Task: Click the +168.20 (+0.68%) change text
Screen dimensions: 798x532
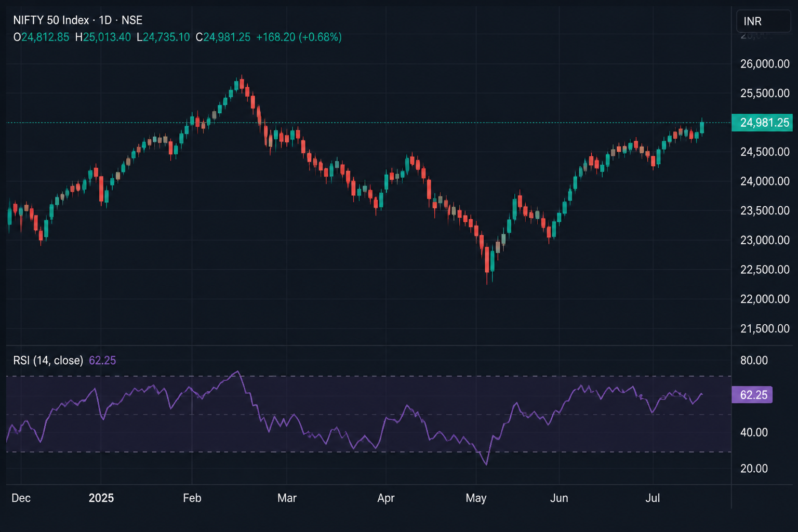Action: tap(299, 37)
